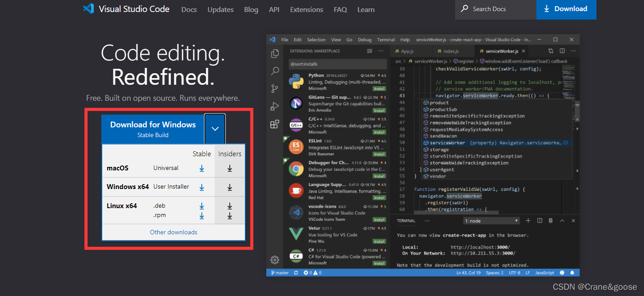Maximize the terminal panel with the chevron
Viewport: 644px width, 296px height.
tap(562, 220)
